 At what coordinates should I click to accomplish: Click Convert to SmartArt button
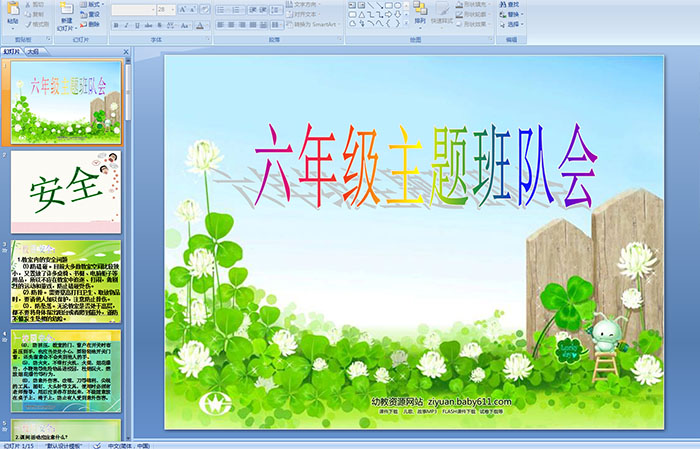pyautogui.click(x=314, y=24)
